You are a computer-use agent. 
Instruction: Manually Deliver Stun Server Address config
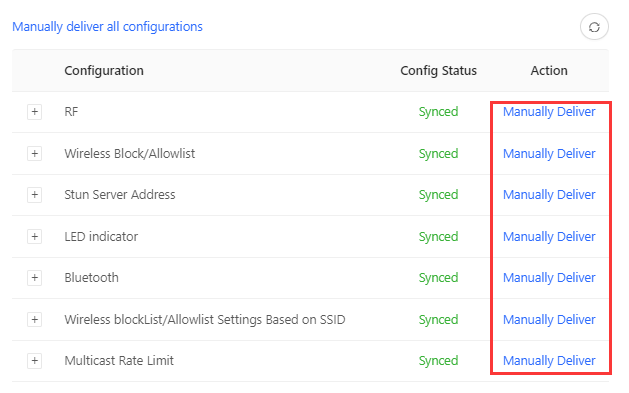pyautogui.click(x=549, y=194)
